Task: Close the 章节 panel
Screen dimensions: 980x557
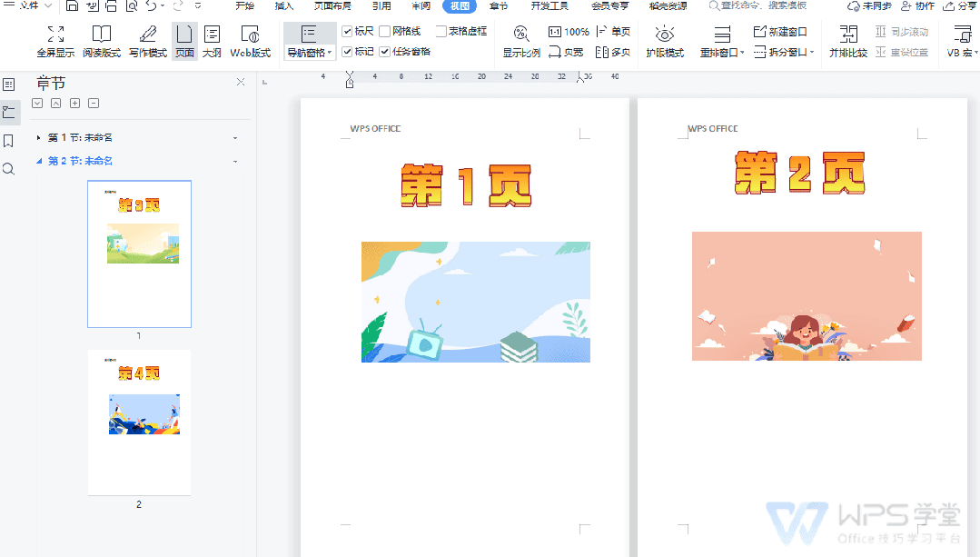Action: 241,82
